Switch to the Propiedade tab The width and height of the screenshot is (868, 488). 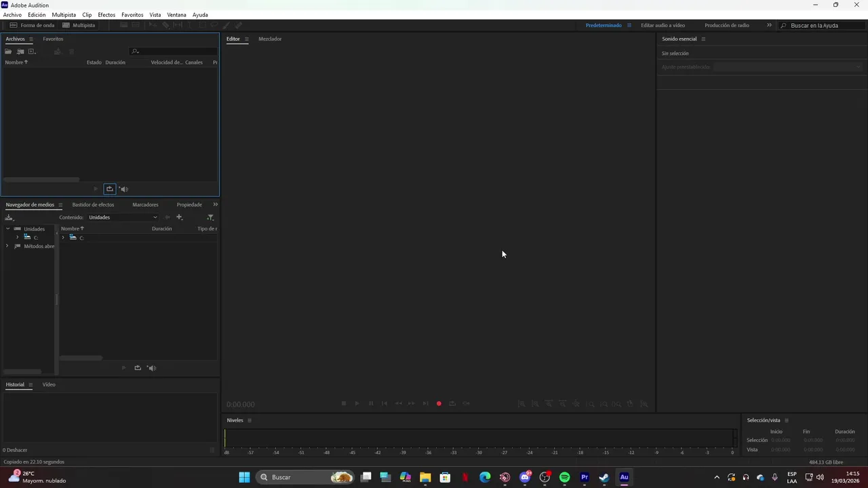click(189, 205)
